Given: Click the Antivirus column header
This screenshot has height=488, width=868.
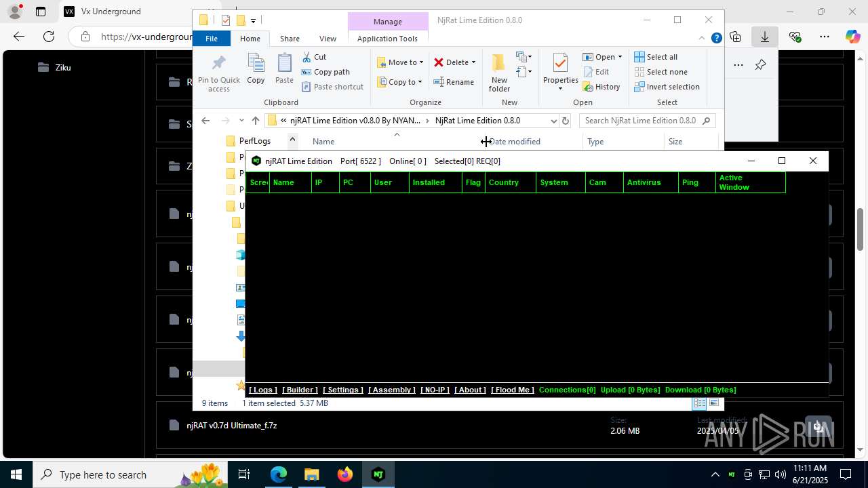Looking at the screenshot, I should [650, 182].
